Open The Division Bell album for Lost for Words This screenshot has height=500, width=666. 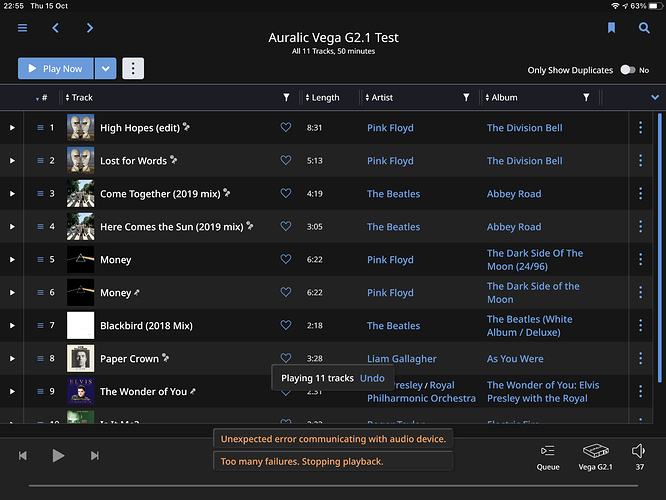coord(525,161)
